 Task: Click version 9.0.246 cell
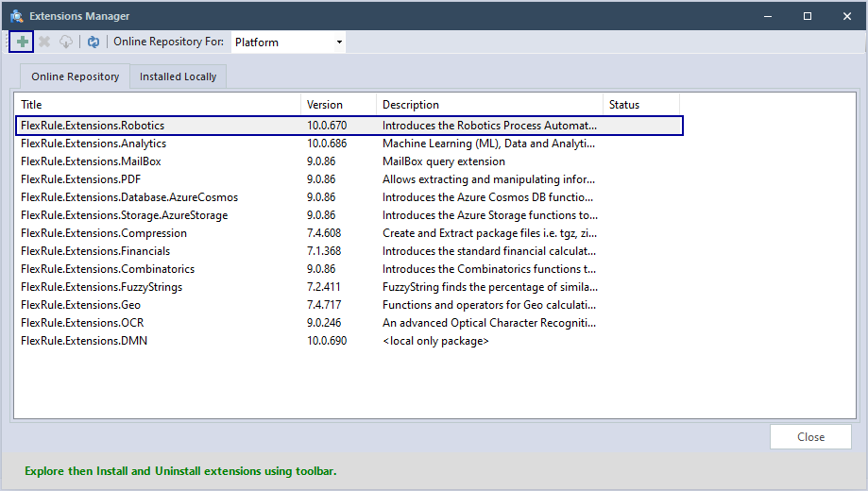tap(324, 323)
